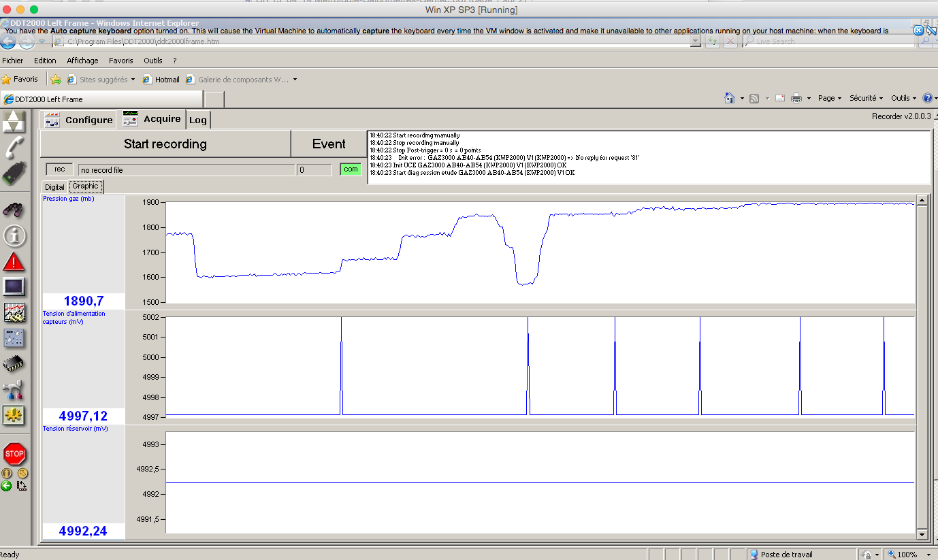Expand Sites suggérés favorites dropdown
The width and height of the screenshot is (938, 560).
point(106,80)
